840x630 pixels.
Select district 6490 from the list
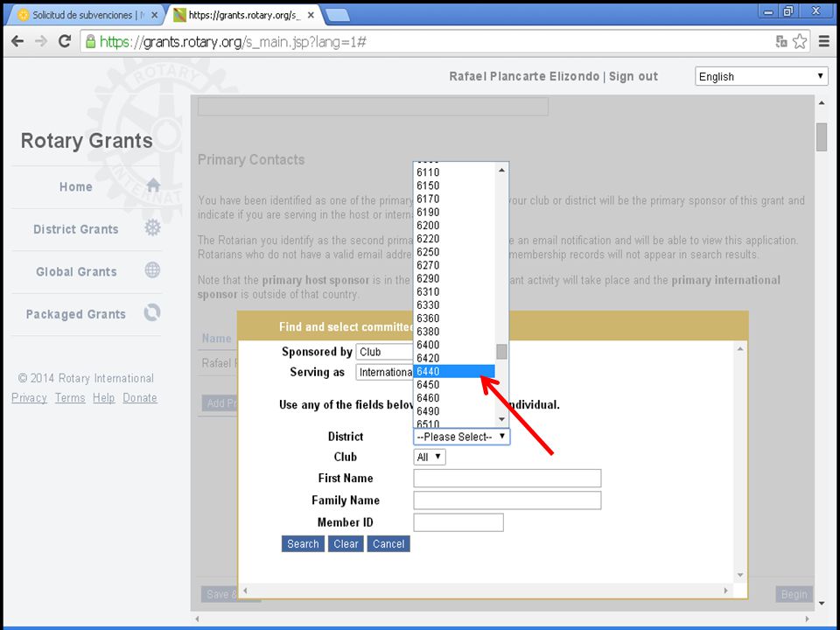454,411
